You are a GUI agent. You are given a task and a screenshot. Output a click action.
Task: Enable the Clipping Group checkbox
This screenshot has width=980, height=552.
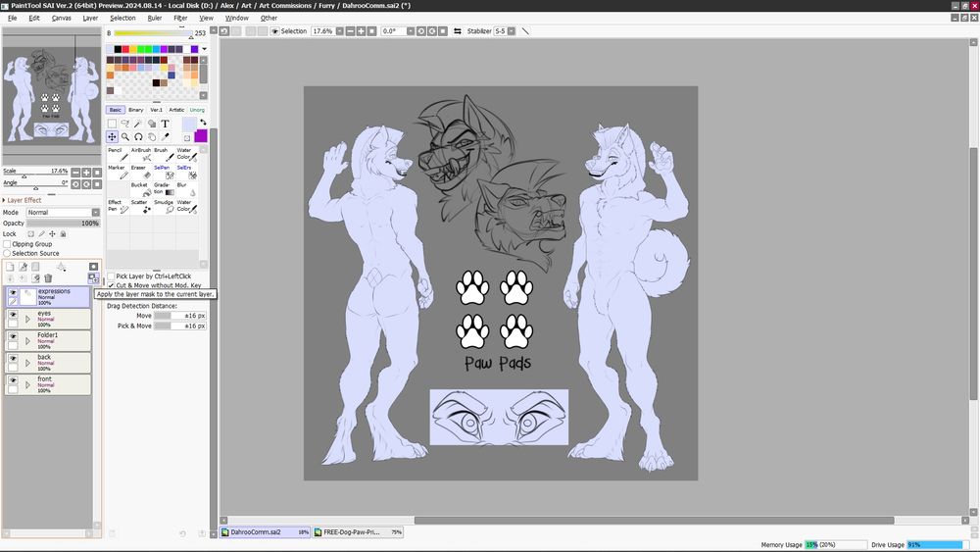tap(7, 244)
